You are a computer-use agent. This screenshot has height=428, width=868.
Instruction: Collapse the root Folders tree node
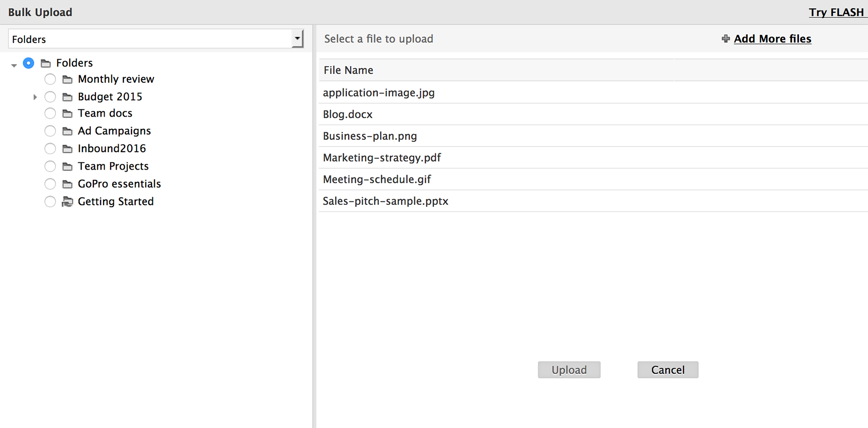14,65
